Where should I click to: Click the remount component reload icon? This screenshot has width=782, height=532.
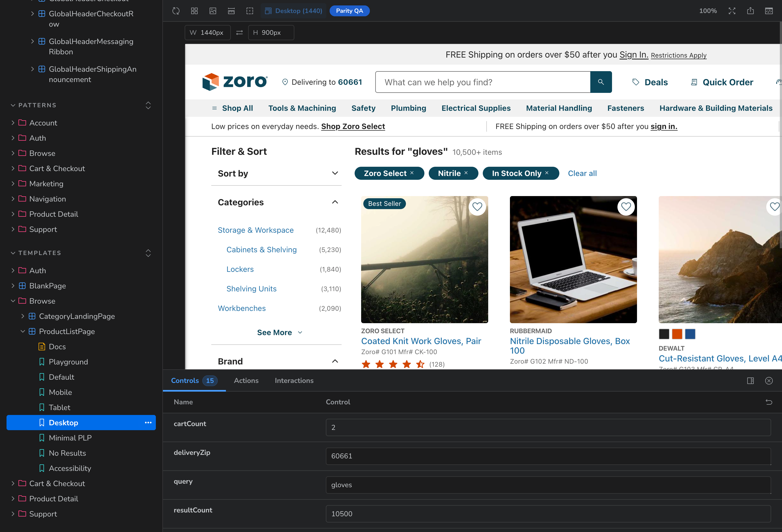[x=176, y=11]
